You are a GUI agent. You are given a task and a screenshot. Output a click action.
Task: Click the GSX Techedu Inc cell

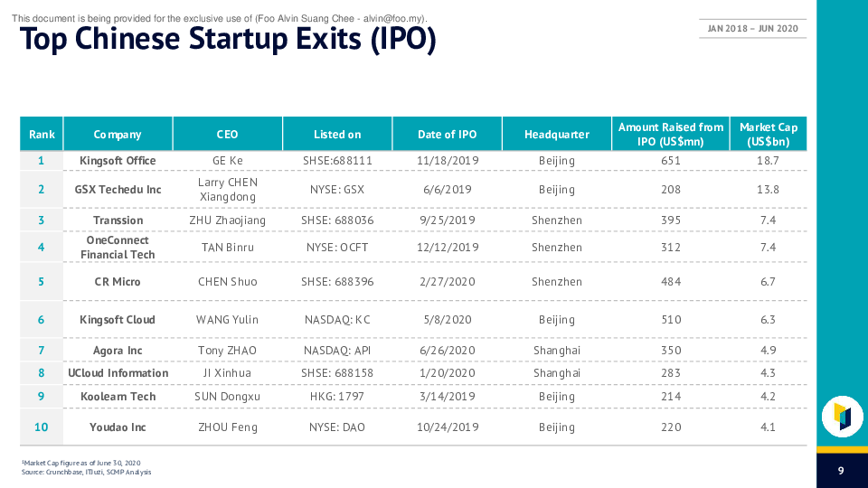[x=118, y=190]
